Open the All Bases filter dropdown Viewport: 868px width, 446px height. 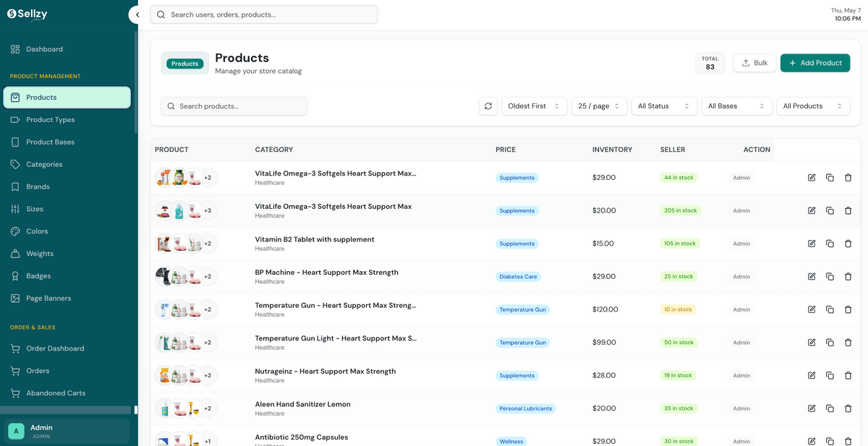(736, 106)
